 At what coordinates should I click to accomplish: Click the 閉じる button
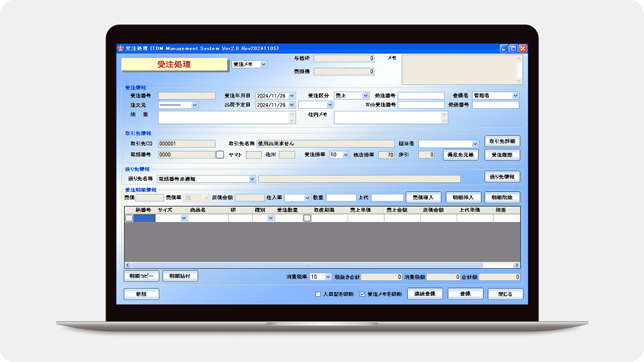pyautogui.click(x=505, y=294)
